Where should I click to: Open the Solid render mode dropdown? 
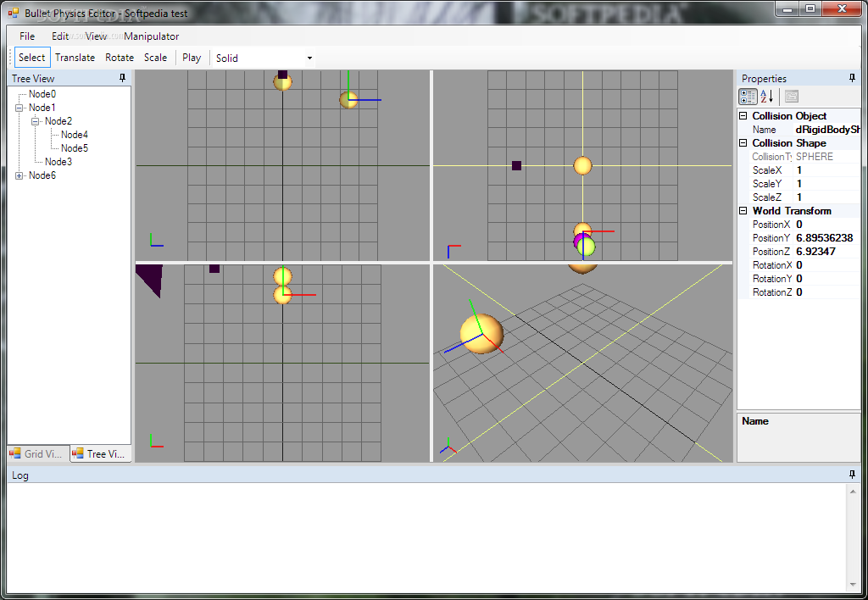(309, 58)
